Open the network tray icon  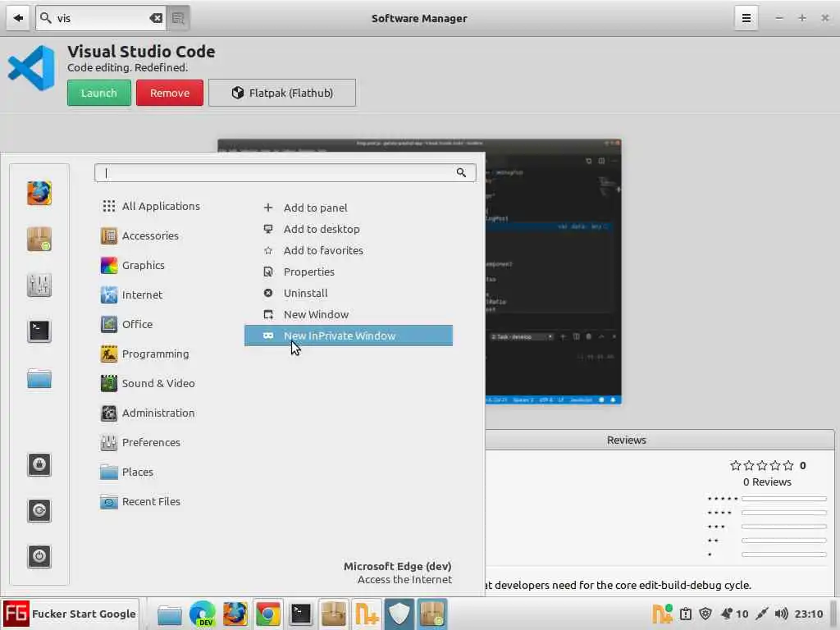coord(761,614)
